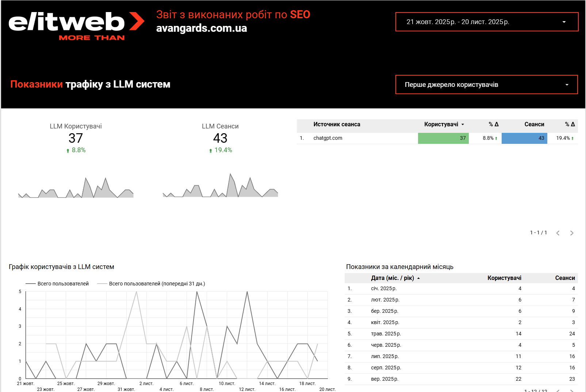Select chatgpt.com row in source table
586x392 pixels.
[x=437, y=138]
